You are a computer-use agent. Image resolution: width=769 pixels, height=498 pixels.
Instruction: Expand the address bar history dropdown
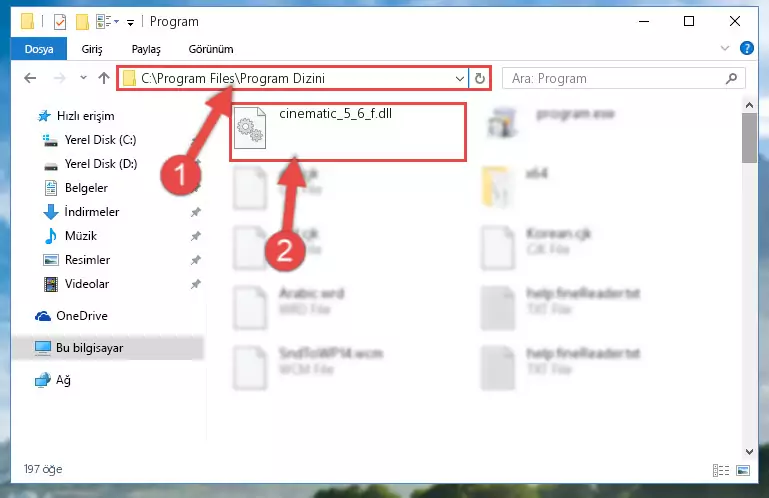click(x=460, y=79)
